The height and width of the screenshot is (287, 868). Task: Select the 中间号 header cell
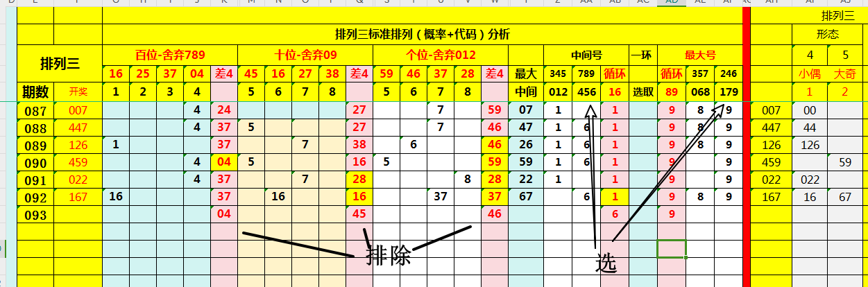tap(585, 54)
